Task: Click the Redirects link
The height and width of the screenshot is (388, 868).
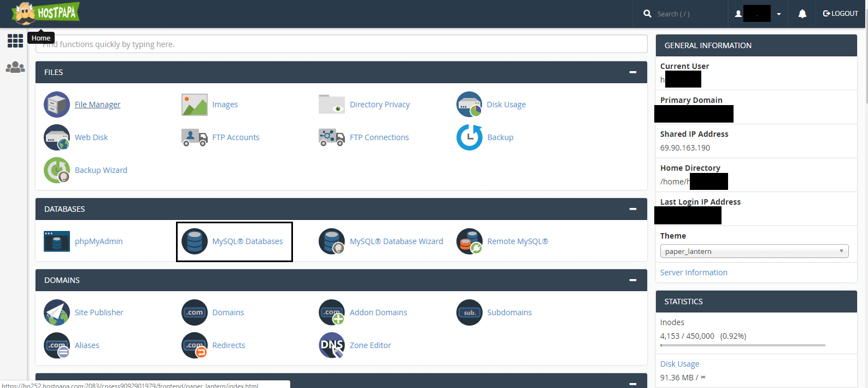Action: point(228,345)
